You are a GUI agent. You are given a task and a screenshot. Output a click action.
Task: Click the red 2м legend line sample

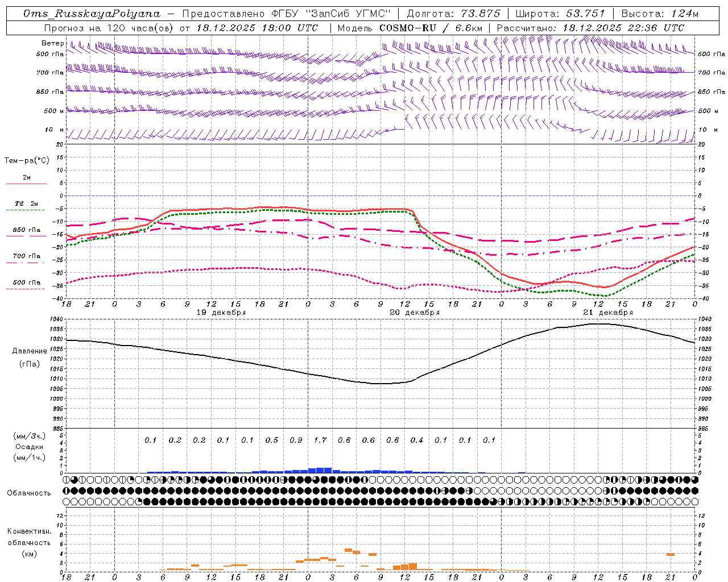pyautogui.click(x=26, y=184)
